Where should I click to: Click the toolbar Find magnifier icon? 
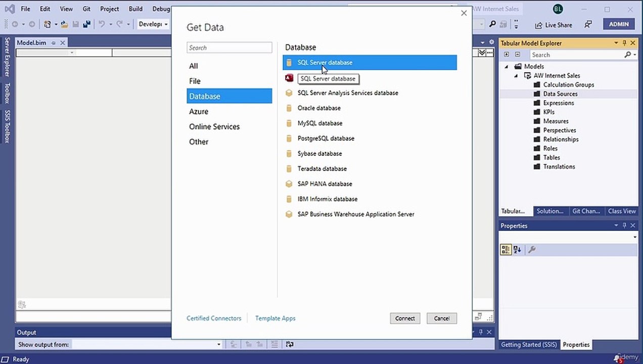492,24
